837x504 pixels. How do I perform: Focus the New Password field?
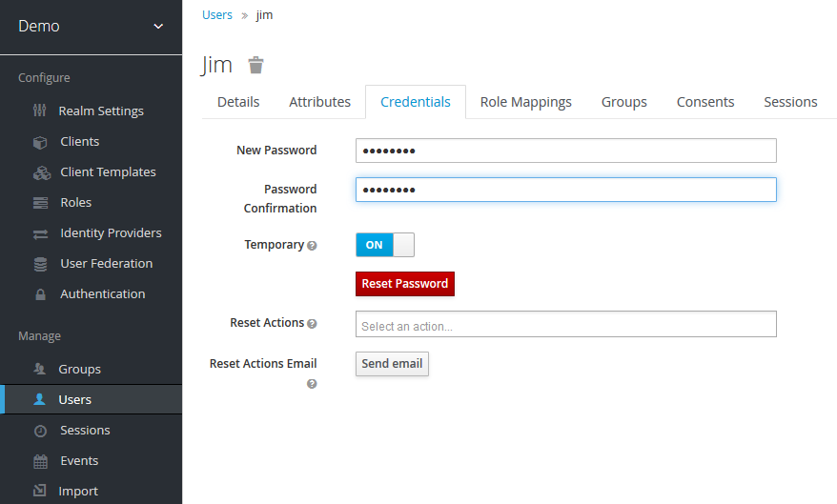pyautogui.click(x=565, y=151)
